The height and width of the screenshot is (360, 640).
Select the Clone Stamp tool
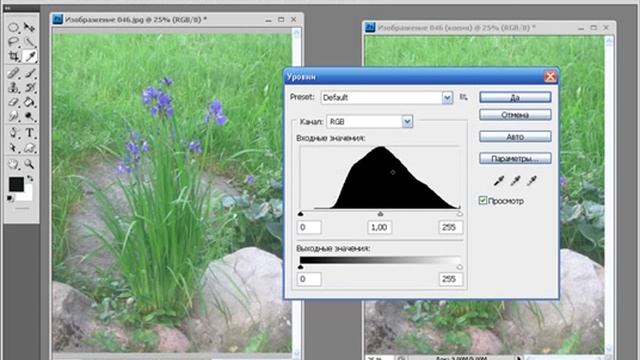(x=13, y=88)
